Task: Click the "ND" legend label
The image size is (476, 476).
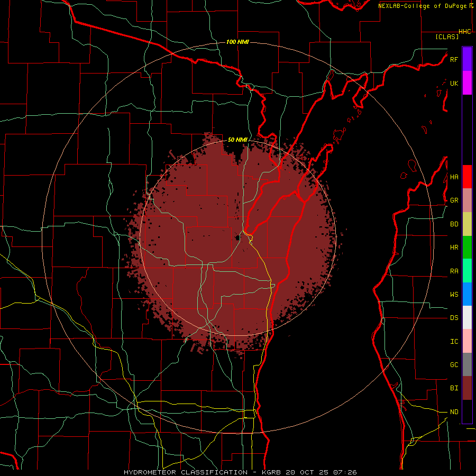Action: [x=454, y=412]
